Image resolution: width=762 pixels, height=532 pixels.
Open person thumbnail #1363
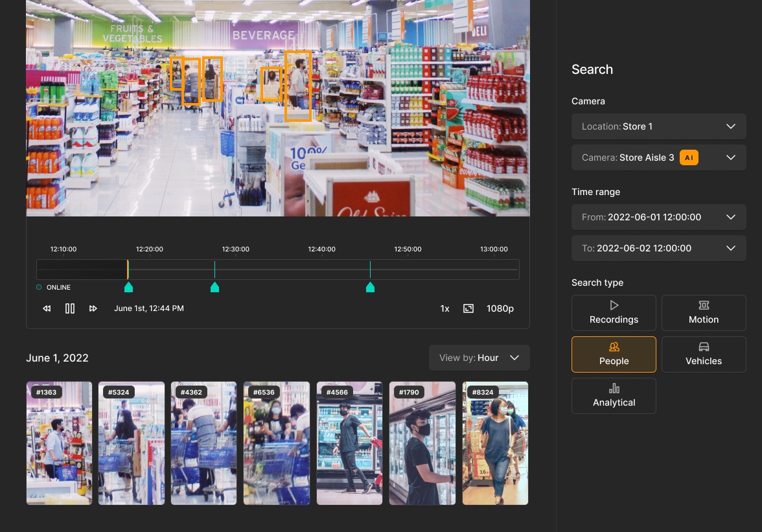59,443
